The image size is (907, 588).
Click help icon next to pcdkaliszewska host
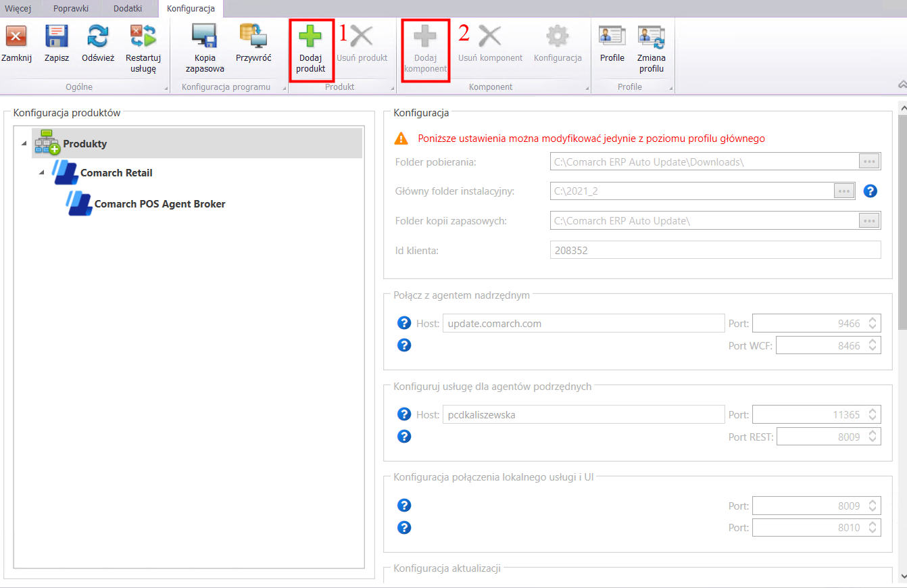coord(404,414)
